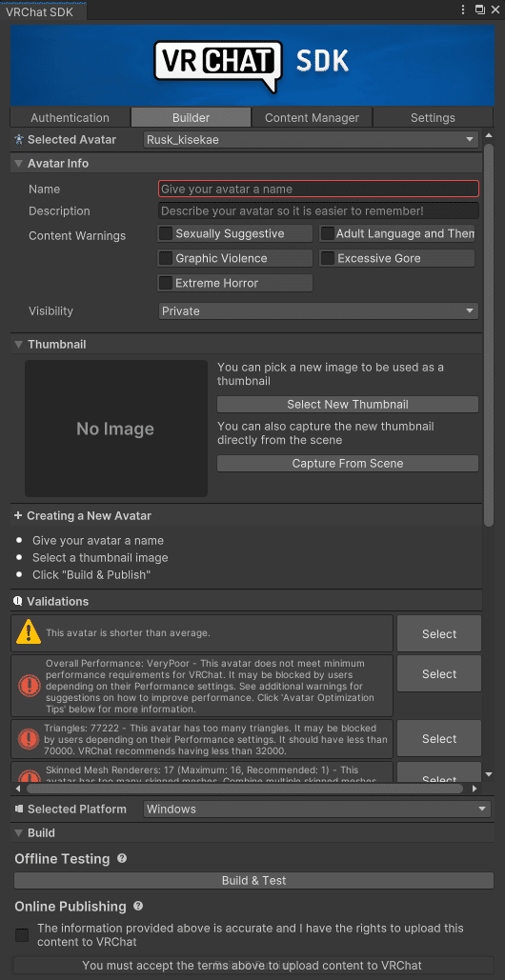Maximize the VRChat SDK panel

[x=480, y=10]
